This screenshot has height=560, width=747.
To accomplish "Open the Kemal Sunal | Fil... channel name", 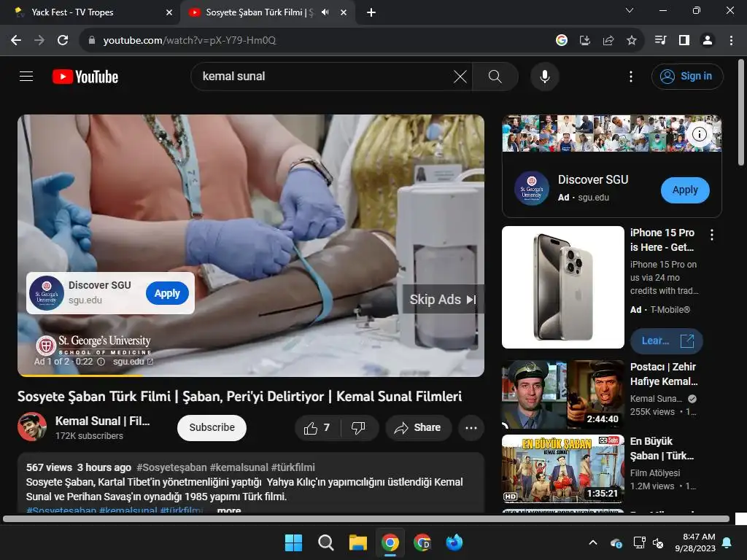I will [102, 421].
